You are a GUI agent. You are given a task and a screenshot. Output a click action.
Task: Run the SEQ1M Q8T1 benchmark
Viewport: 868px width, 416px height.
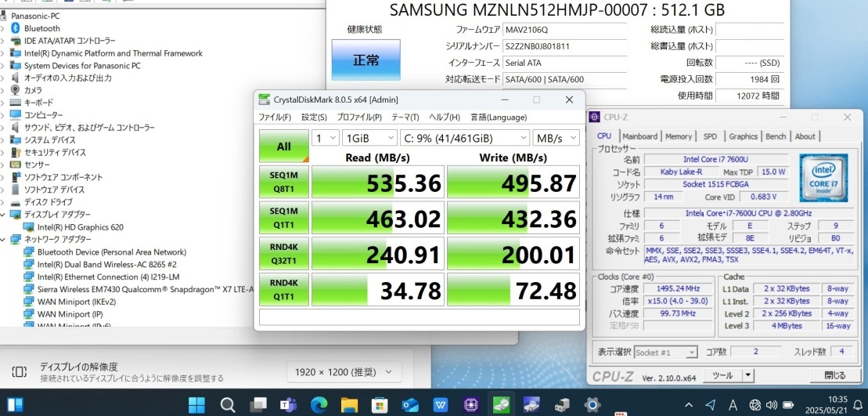pyautogui.click(x=284, y=182)
